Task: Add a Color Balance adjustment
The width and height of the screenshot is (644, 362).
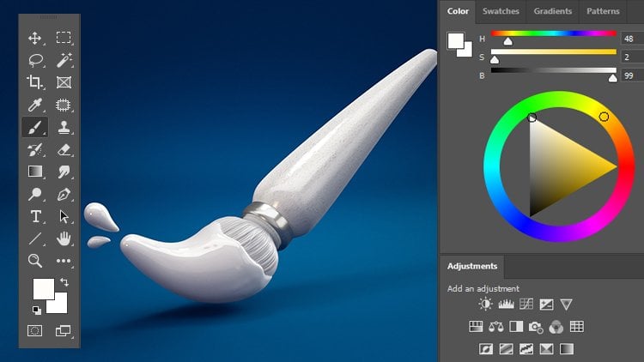Action: tap(496, 327)
